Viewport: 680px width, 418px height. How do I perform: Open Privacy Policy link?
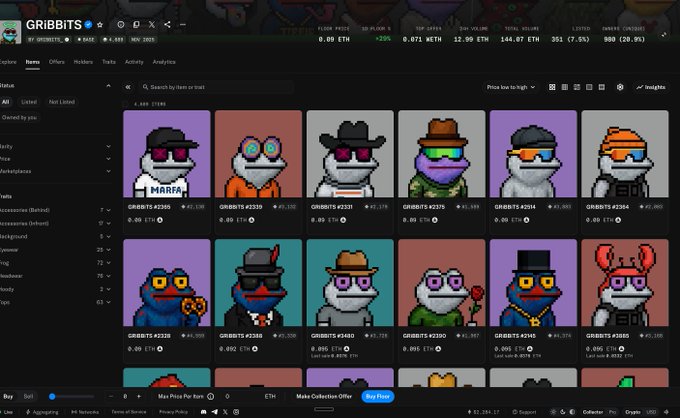(x=173, y=412)
